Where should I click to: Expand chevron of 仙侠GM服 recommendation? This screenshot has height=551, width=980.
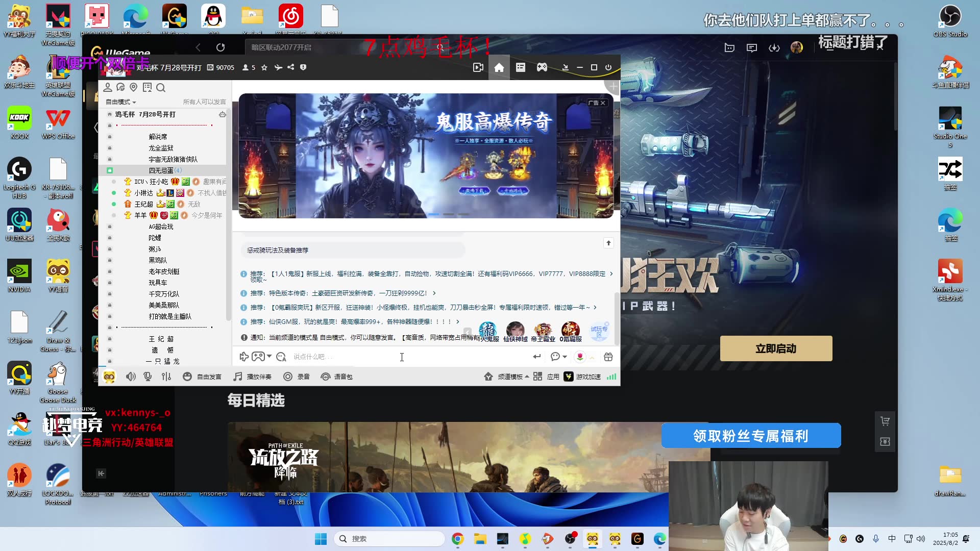[458, 321]
